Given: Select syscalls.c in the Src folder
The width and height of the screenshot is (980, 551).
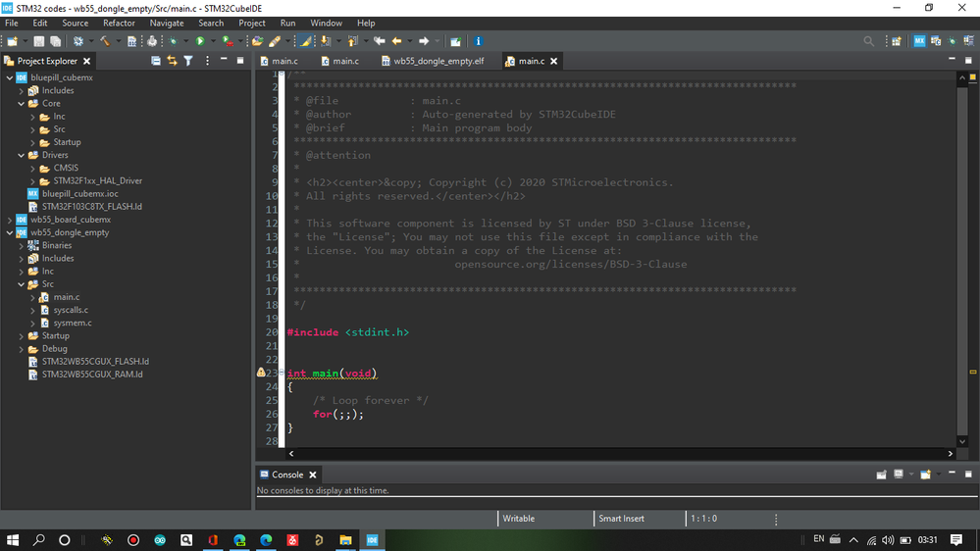Looking at the screenshot, I should point(71,310).
